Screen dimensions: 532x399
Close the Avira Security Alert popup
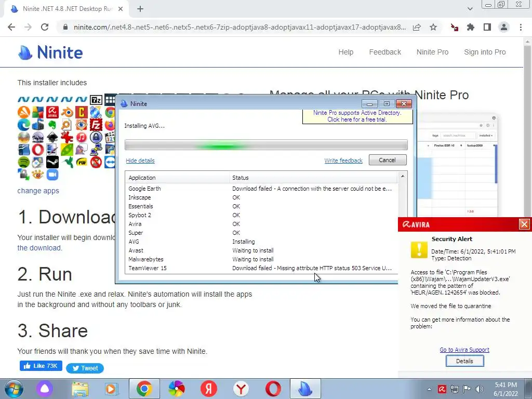coord(524,224)
